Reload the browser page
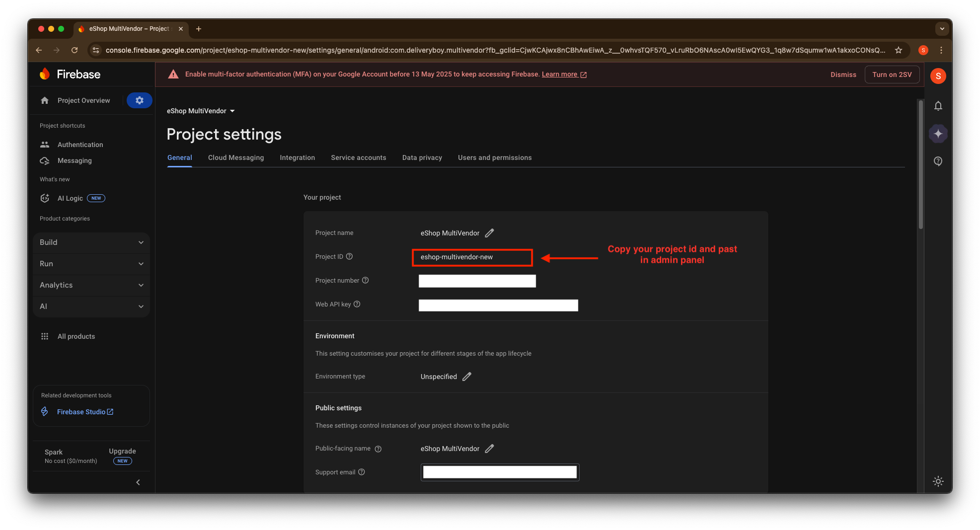 [75, 50]
